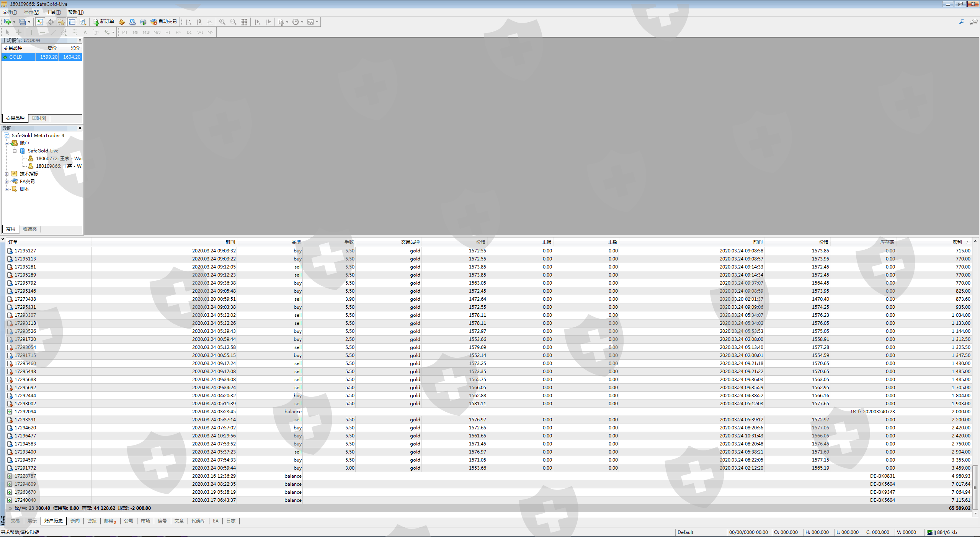Screen dimensions: 980x537
Task: Click the zoom in magnifier icon
Action: 222,22
